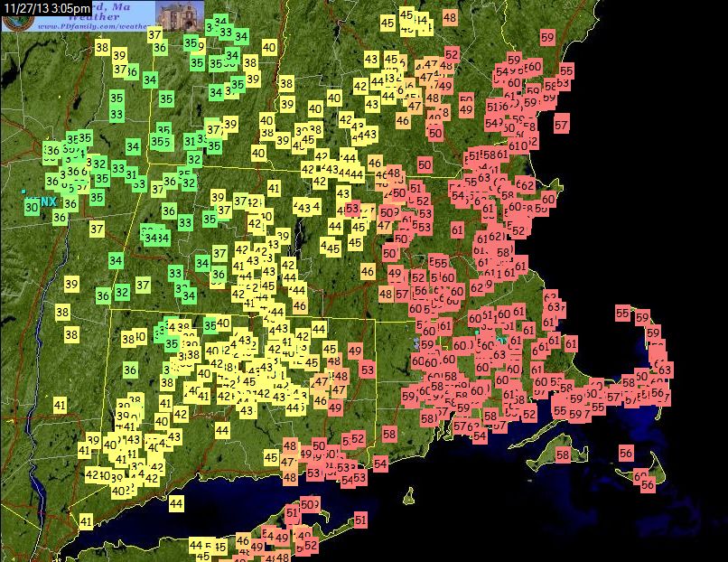
Task: Click the 60 reading on Cape Ann
Action: pyautogui.click(x=548, y=200)
